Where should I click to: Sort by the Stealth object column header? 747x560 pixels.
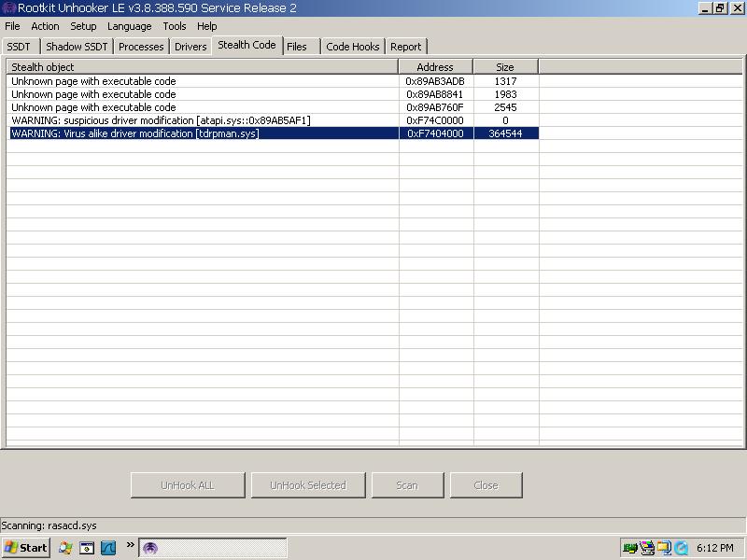[202, 67]
